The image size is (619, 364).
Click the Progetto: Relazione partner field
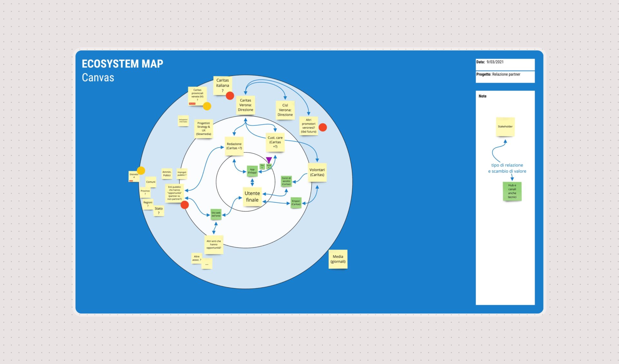(505, 77)
